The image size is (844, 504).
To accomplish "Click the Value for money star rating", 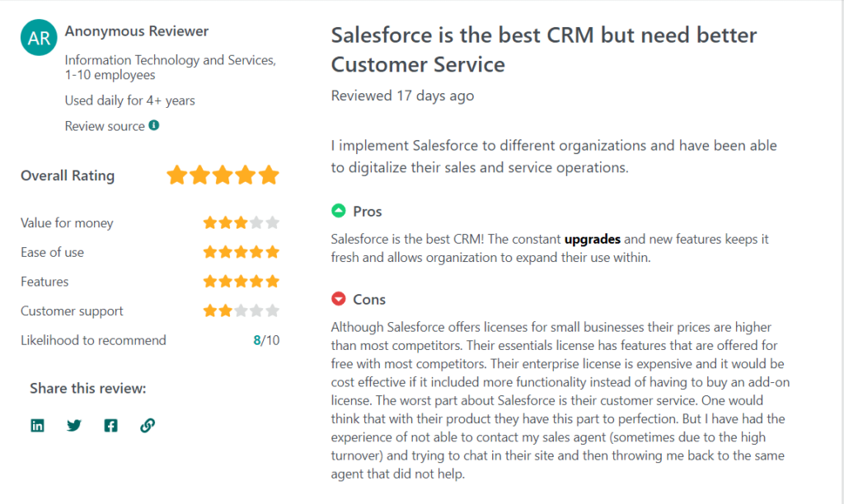I will [241, 222].
